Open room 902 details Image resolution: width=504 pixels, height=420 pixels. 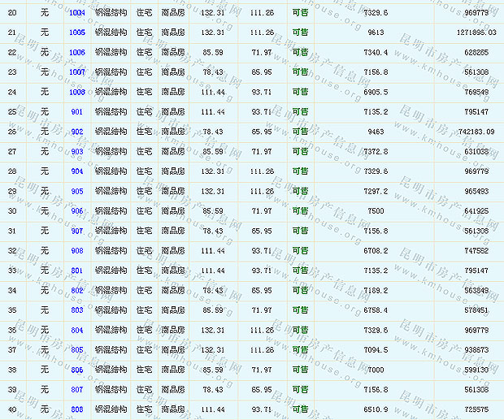[77, 132]
